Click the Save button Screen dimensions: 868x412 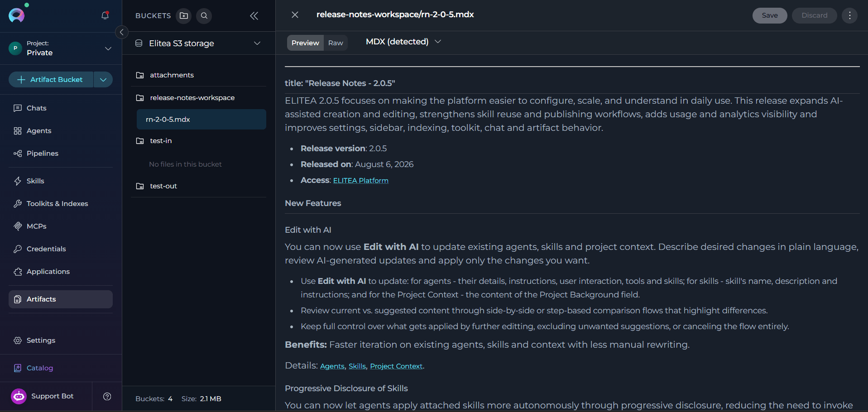[x=770, y=15]
